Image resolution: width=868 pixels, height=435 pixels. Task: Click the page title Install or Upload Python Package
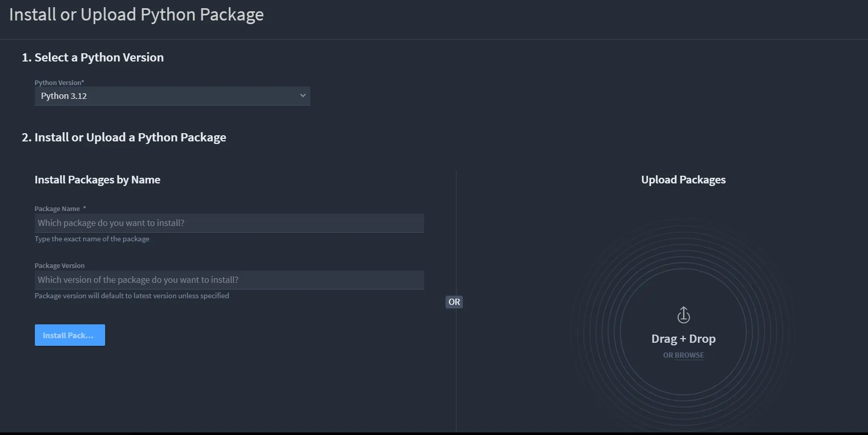click(x=136, y=15)
